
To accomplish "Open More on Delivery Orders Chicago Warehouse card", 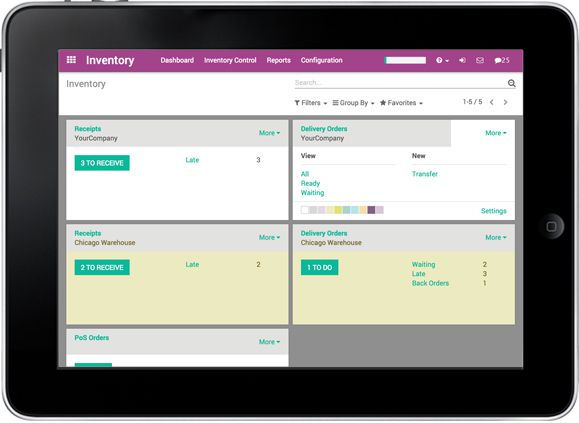I will (x=496, y=237).
